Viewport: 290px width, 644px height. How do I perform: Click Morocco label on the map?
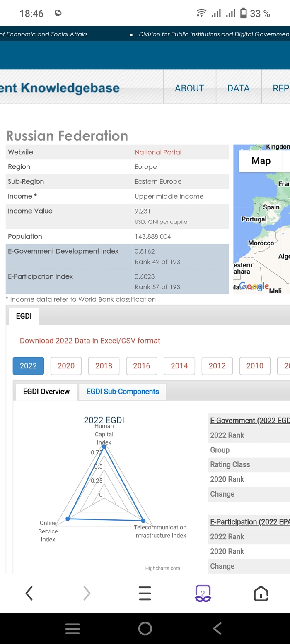point(261,243)
